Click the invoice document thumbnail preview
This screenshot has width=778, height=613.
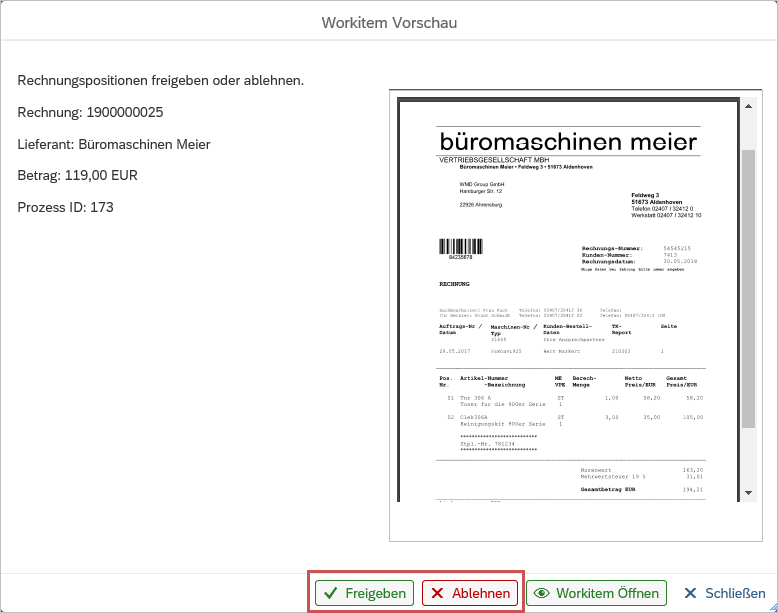pyautogui.click(x=569, y=300)
